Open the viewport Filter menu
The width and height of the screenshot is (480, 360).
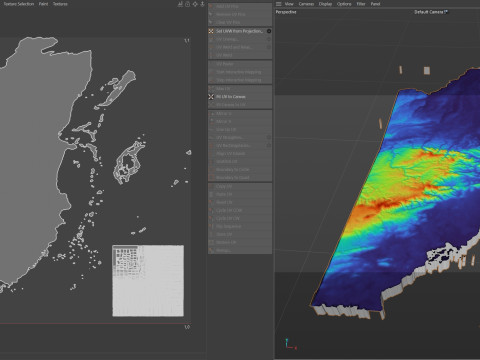[361, 4]
